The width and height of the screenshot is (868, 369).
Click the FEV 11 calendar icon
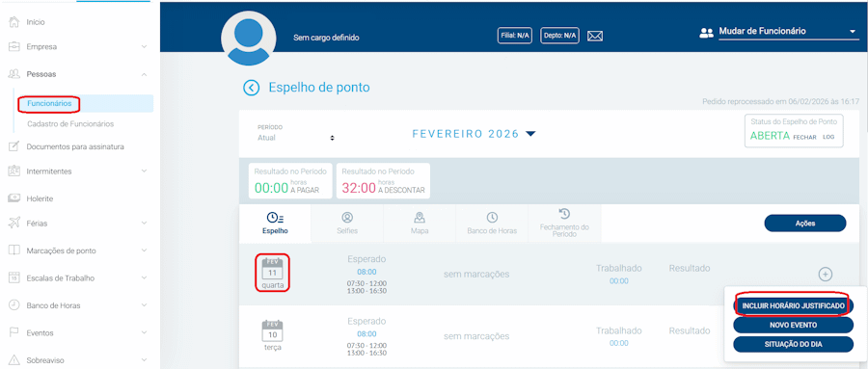[x=272, y=269]
